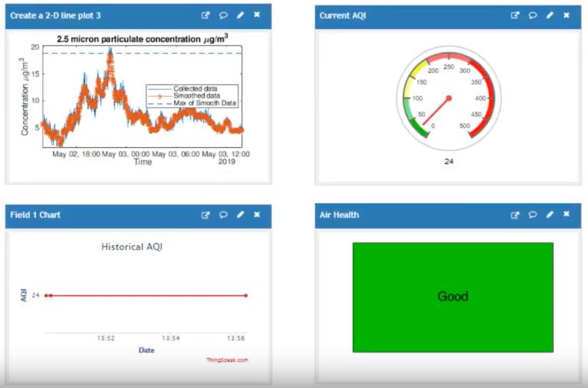
Task: Edit the Air Health widget
Action: [550, 215]
